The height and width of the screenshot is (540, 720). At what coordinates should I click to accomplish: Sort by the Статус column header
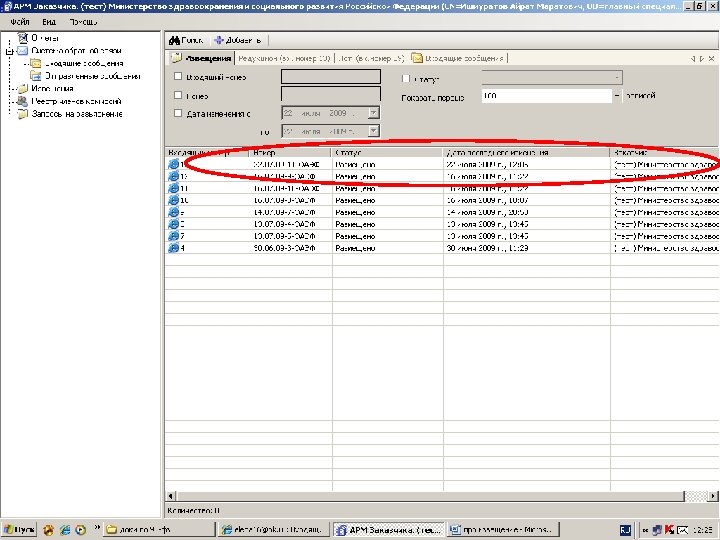387,152
